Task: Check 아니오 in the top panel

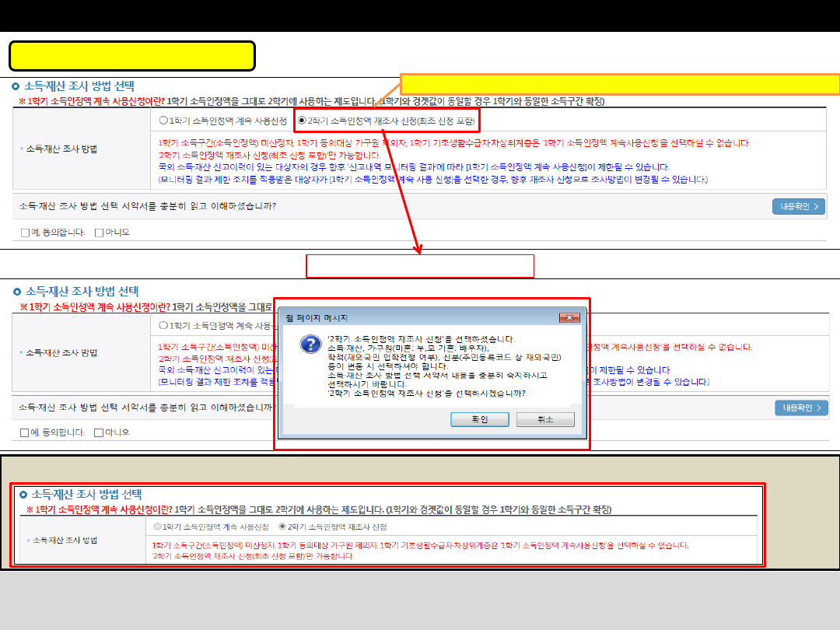Action: coord(99,233)
